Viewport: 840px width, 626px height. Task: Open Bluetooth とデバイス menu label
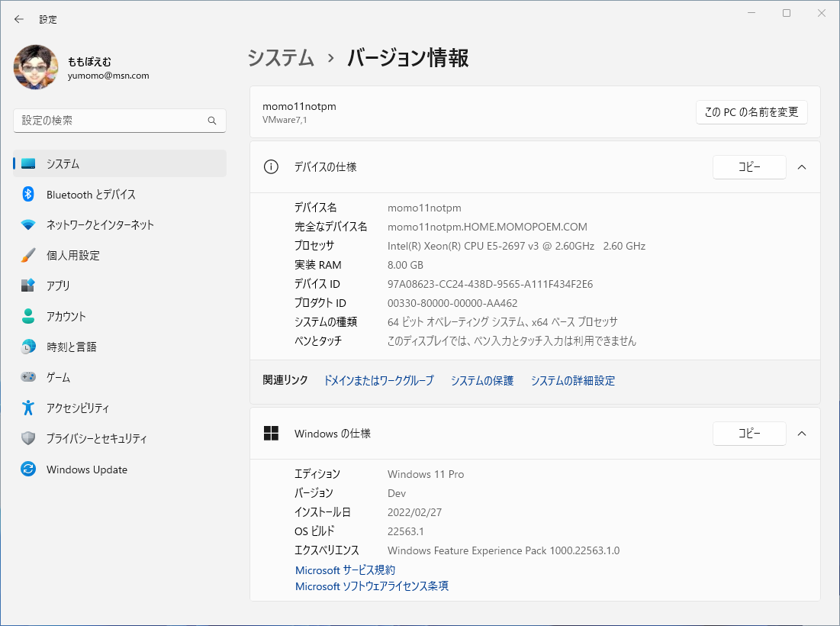point(91,195)
